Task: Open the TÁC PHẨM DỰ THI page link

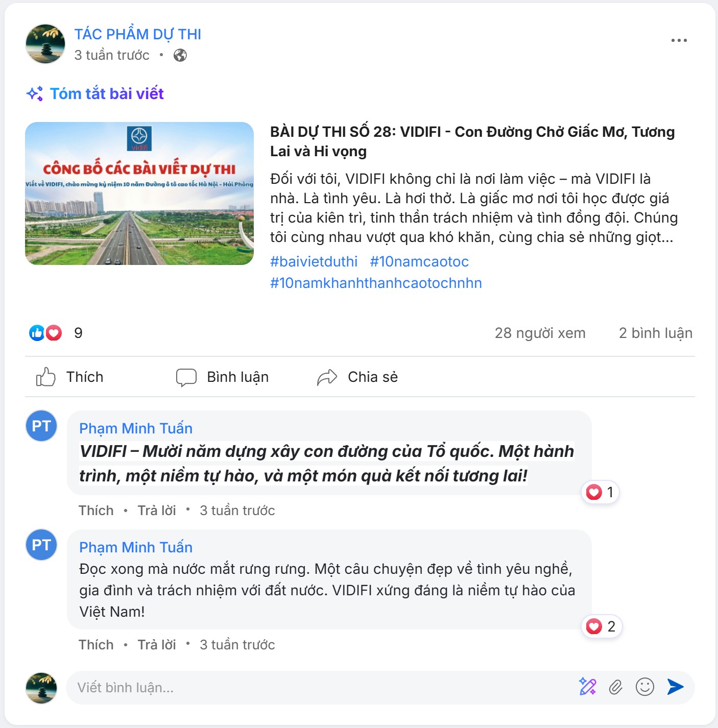Action: coord(138,34)
